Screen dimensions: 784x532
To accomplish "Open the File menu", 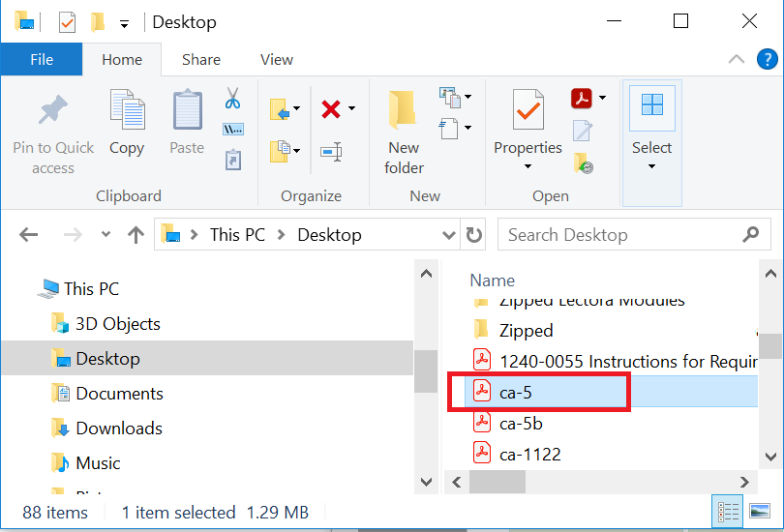I will point(42,60).
